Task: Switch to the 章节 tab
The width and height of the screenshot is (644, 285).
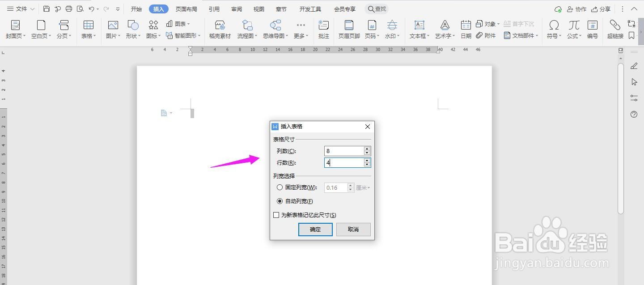Action: pyautogui.click(x=281, y=9)
